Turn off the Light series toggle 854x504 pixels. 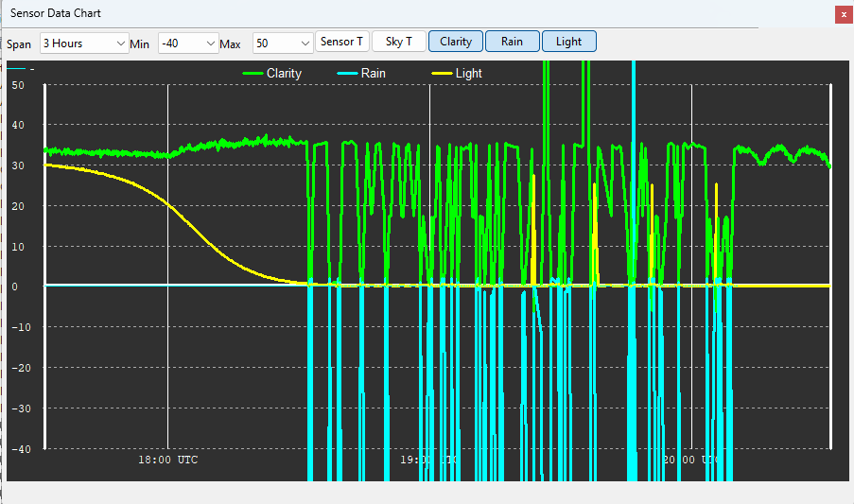click(568, 42)
